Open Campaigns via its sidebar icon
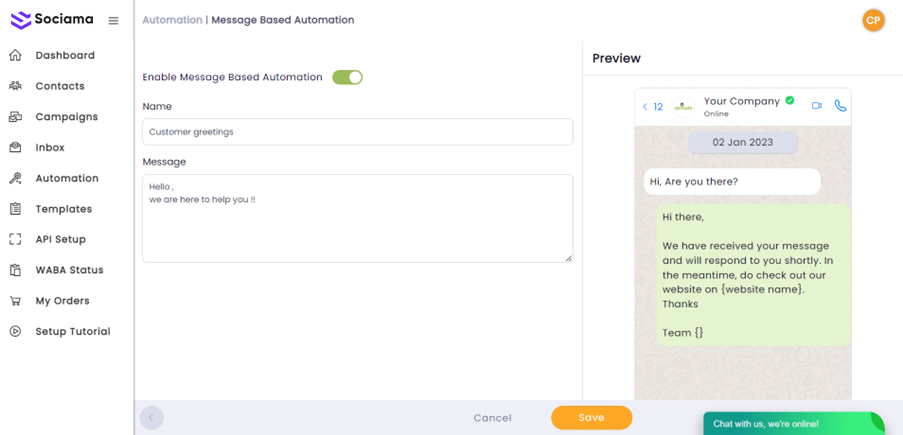903x435 pixels. [x=15, y=117]
